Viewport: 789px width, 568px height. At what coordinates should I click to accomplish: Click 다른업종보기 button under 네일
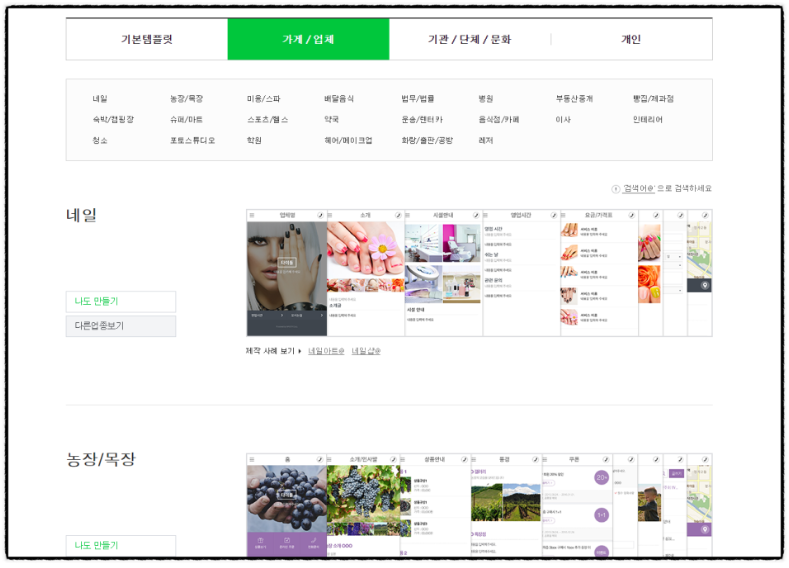click(x=121, y=326)
